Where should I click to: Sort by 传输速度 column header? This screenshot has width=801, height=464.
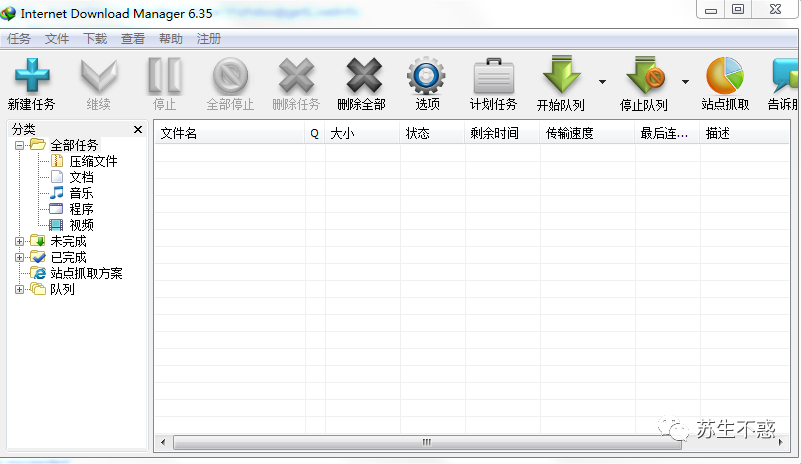[587, 133]
